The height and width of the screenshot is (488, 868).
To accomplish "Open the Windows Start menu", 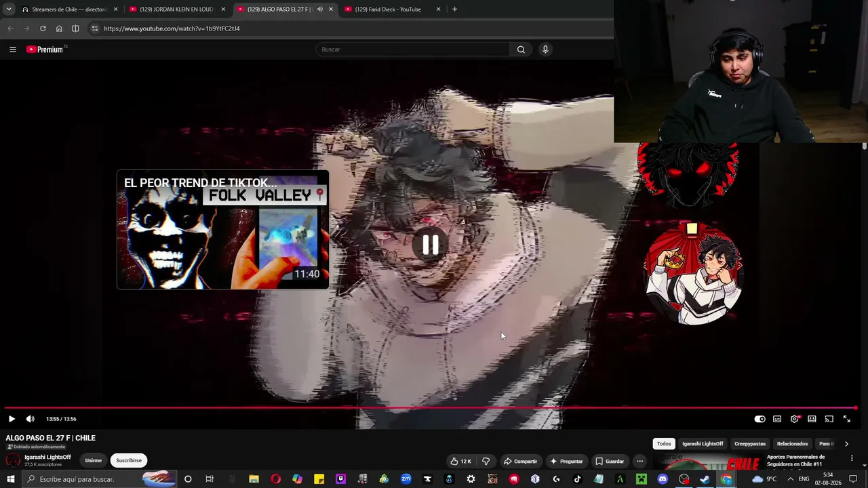I will point(11,479).
